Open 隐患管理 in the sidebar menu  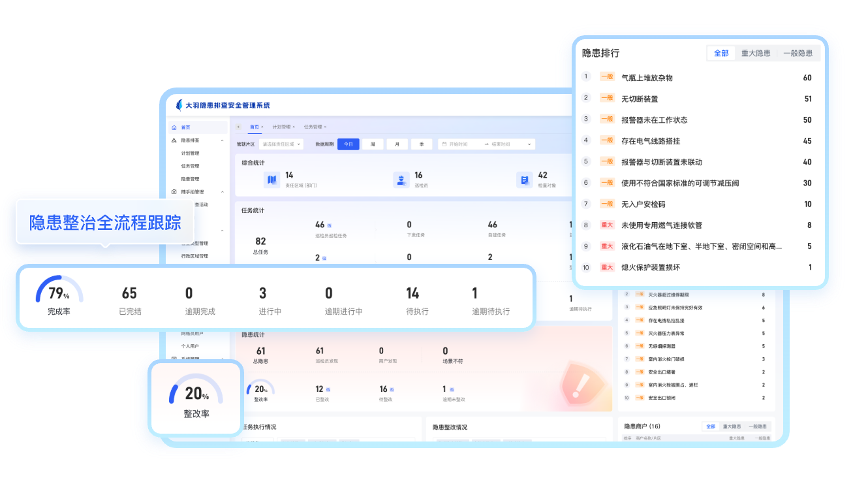(x=191, y=179)
